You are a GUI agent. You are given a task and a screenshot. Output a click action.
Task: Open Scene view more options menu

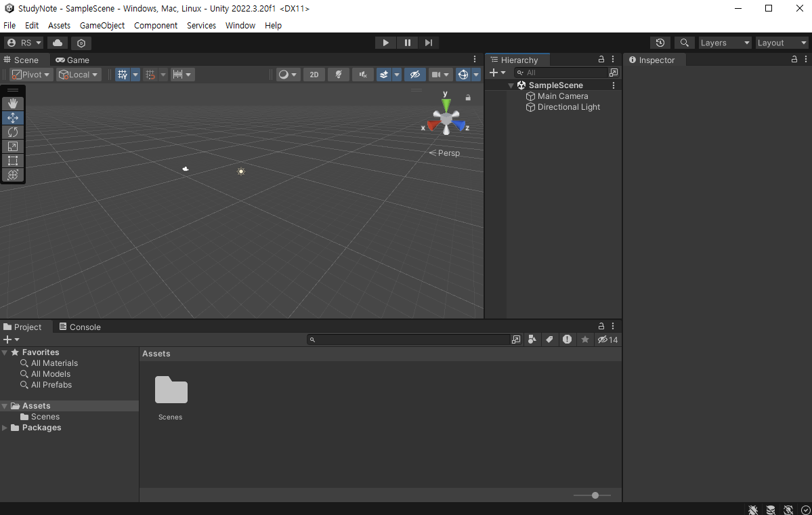[x=474, y=60]
